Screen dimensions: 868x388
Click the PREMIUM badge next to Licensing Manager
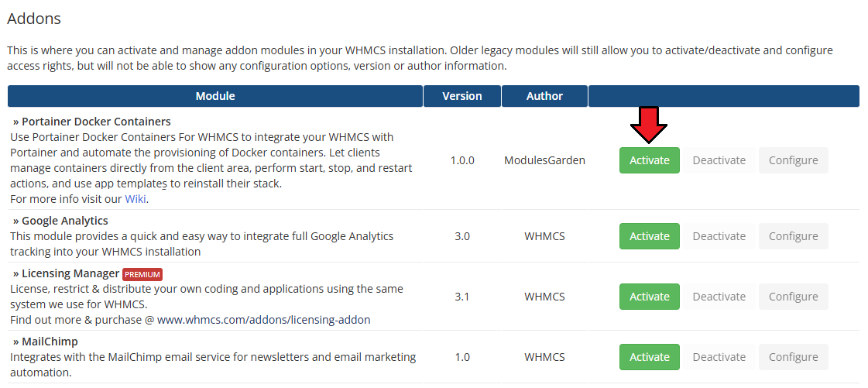click(142, 274)
